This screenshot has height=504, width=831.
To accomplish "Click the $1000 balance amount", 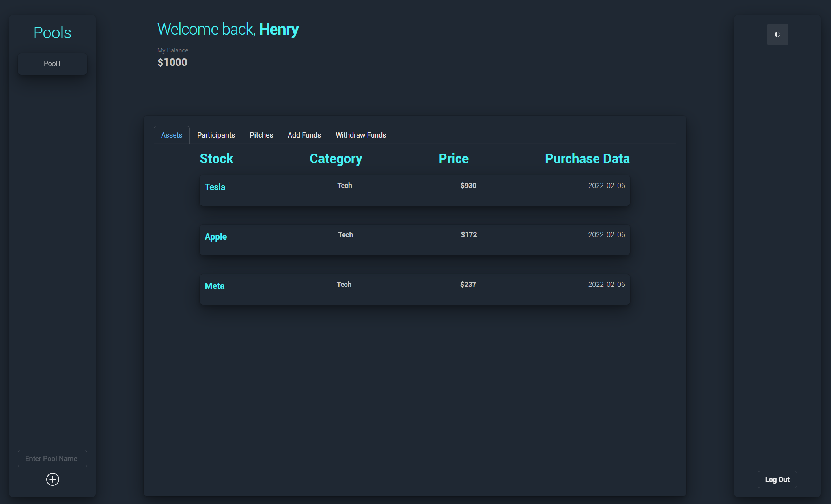I will point(172,62).
